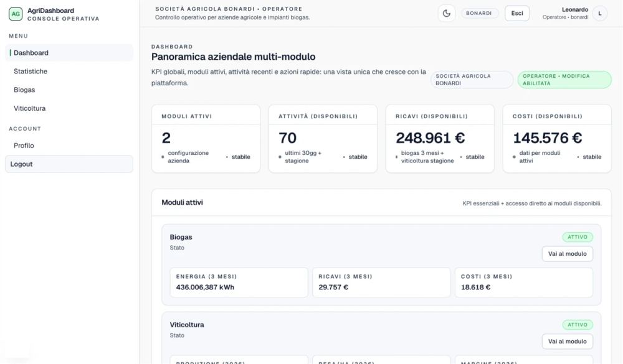Click the Biogas module card title
Image resolution: width=623 pixels, height=364 pixels.
tap(181, 237)
